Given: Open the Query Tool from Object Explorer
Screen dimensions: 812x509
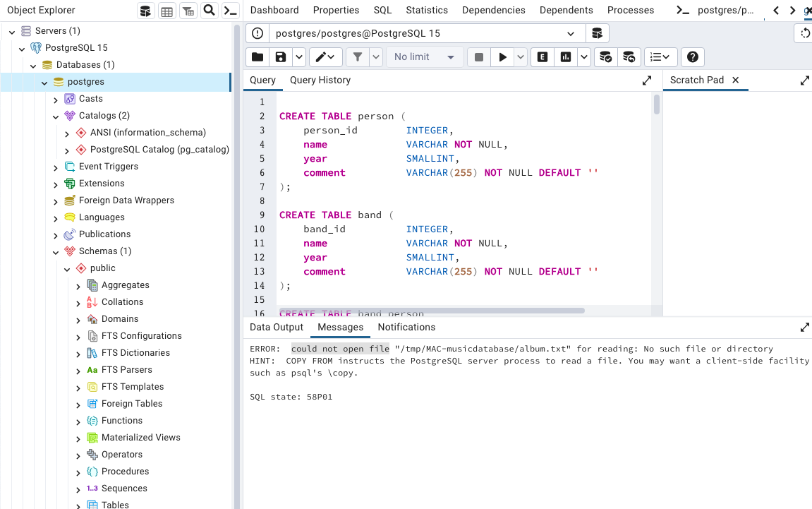Looking at the screenshot, I should (x=145, y=11).
